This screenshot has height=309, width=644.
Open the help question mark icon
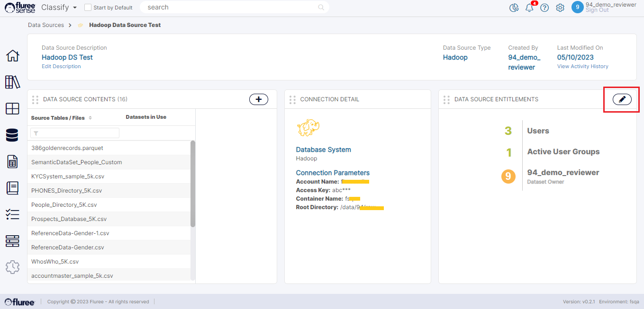(x=544, y=8)
